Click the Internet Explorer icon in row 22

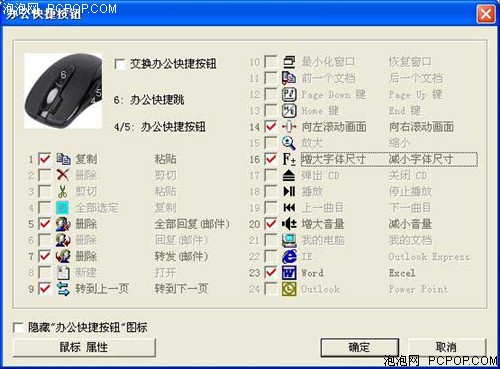[289, 256]
